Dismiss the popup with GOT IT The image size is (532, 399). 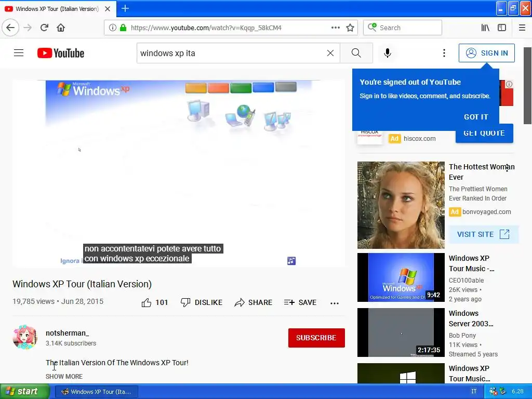(476, 117)
